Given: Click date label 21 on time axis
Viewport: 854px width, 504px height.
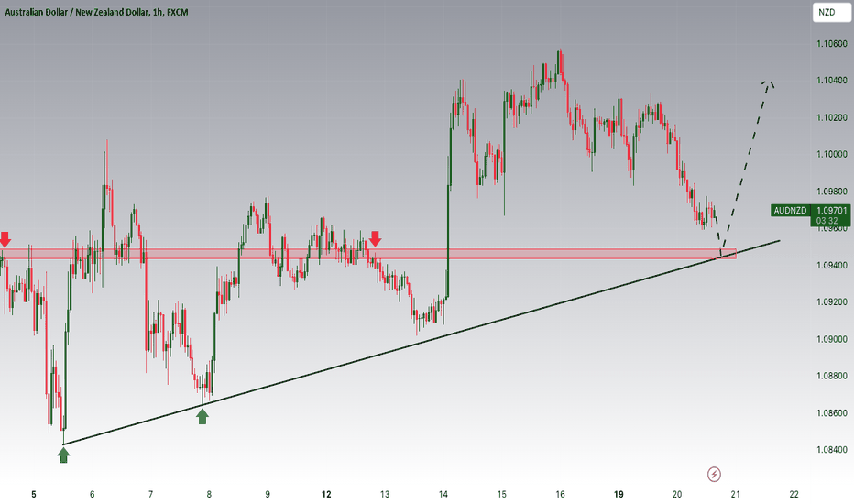Looking at the screenshot, I should (735, 494).
